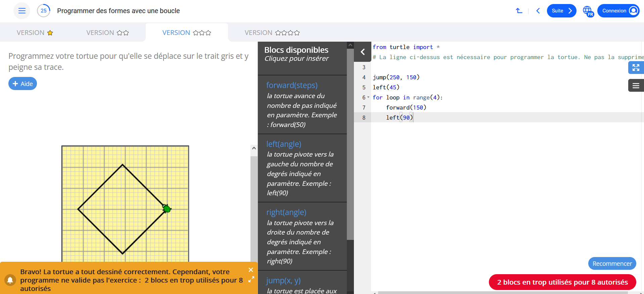Click the Blocs disponibles heading
Viewport: 644px width, 294px height.
pos(296,50)
